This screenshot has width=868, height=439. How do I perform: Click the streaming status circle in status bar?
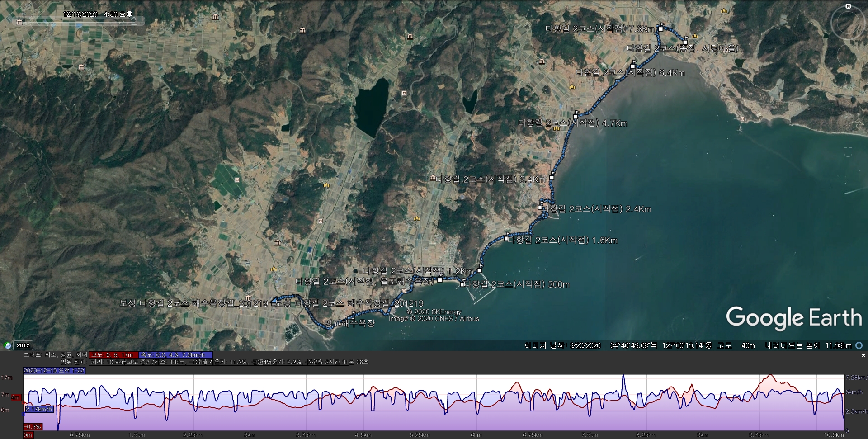click(859, 345)
